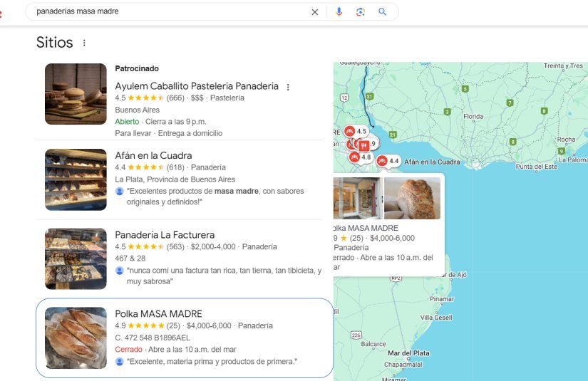Click the MASA MADRE title in map popup
The image size is (588, 381).
point(366,228)
